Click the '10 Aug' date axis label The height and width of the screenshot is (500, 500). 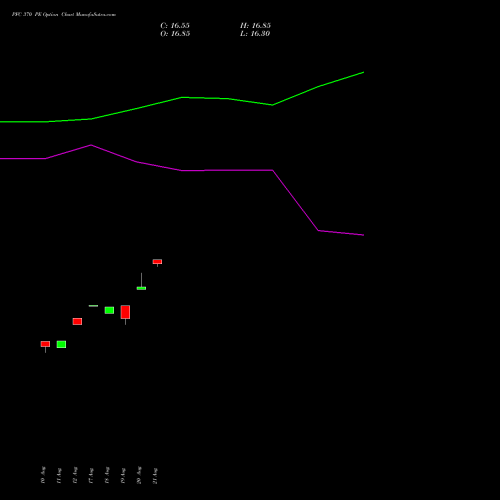pyautogui.click(x=43, y=475)
